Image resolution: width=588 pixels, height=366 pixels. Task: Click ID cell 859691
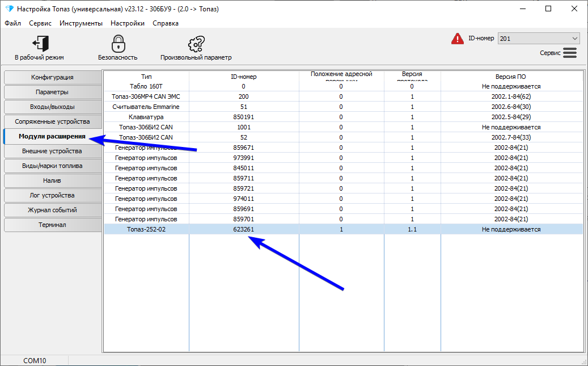click(x=244, y=209)
